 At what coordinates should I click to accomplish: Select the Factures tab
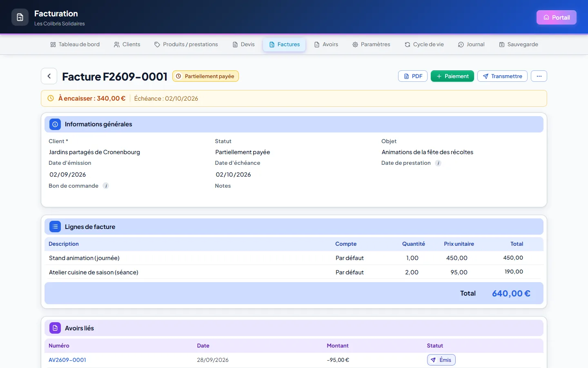coord(284,45)
